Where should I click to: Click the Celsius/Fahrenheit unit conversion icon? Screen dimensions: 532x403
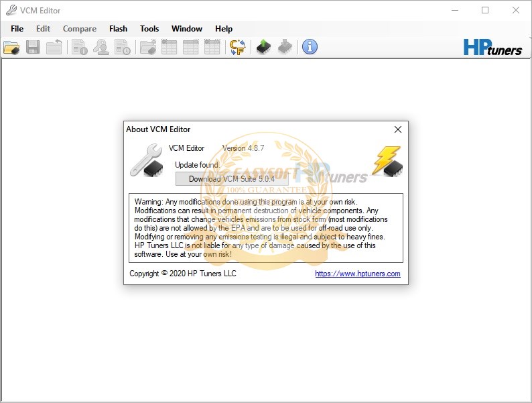pyautogui.click(x=237, y=47)
